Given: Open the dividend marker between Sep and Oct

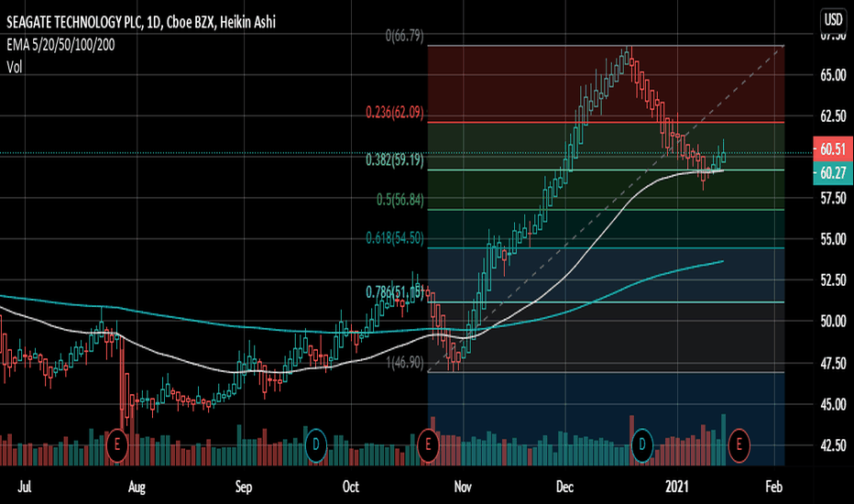Looking at the screenshot, I should pyautogui.click(x=315, y=445).
